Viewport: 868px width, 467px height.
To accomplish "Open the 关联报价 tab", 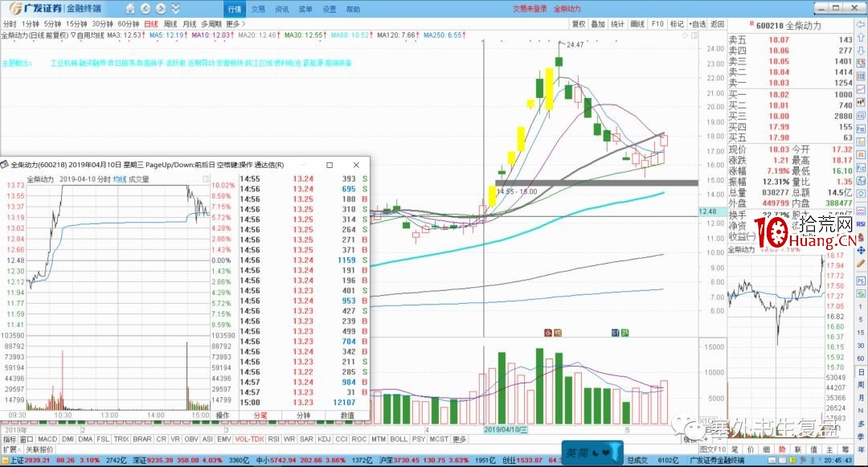I will [x=40, y=449].
